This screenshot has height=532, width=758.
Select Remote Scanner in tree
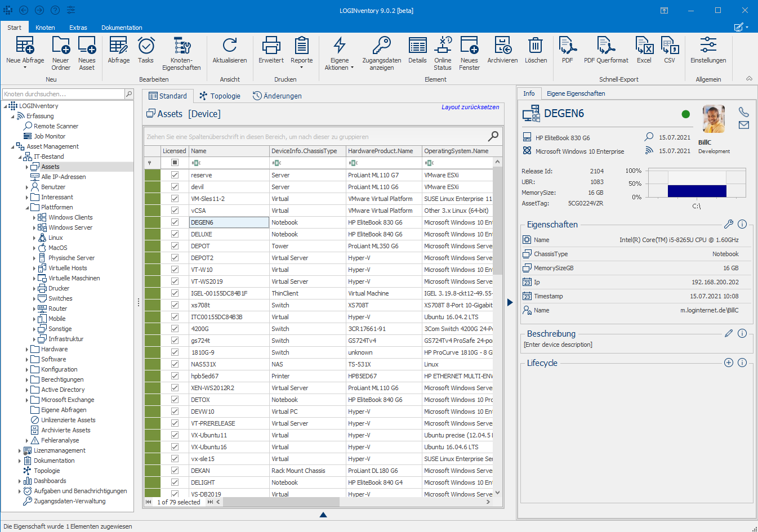point(56,126)
